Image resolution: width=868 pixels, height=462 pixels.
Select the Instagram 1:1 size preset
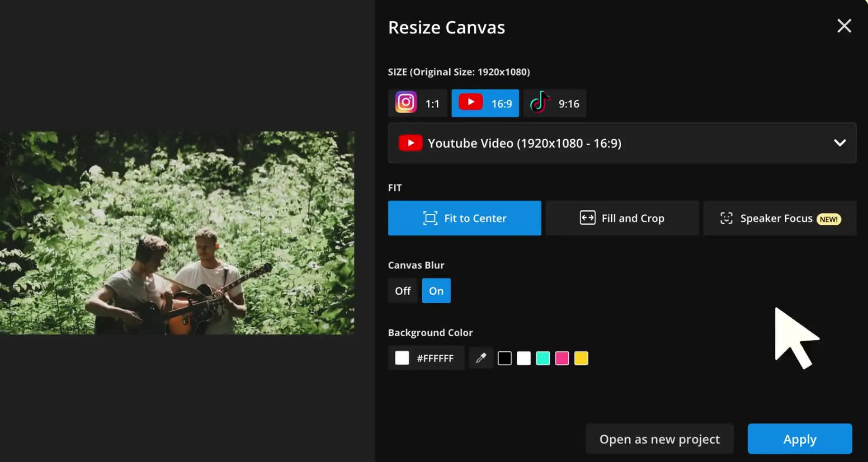417,104
